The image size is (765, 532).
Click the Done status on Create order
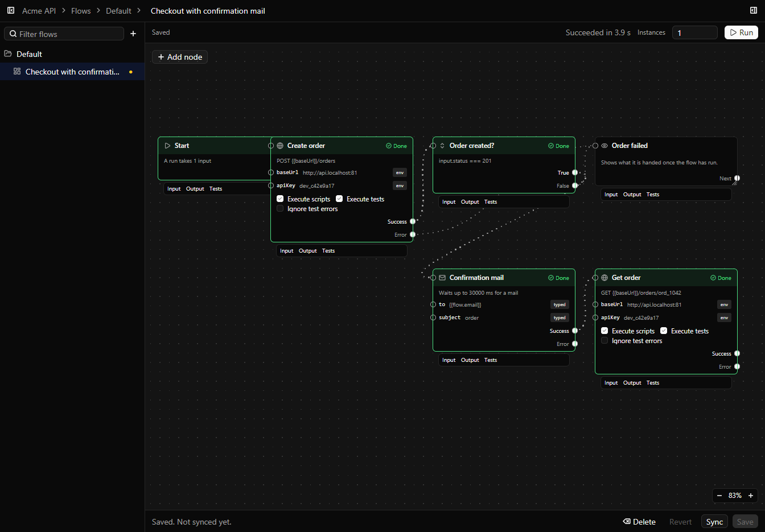[396, 146]
